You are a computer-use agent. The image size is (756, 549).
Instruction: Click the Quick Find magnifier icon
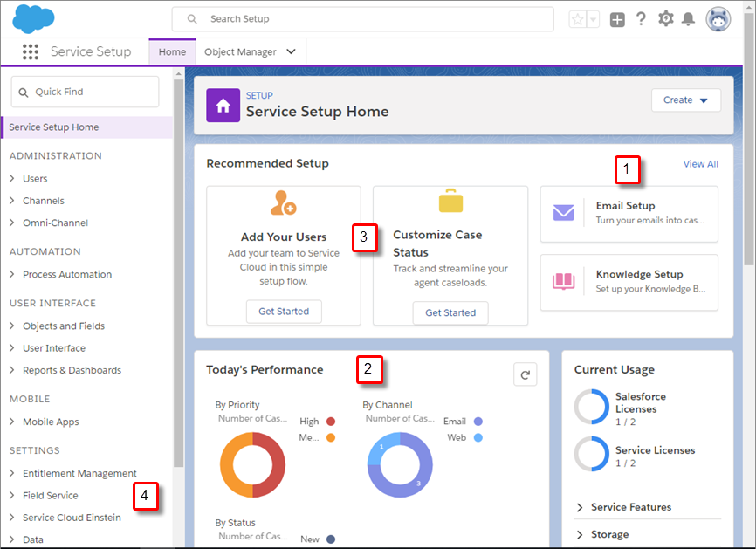(24, 92)
